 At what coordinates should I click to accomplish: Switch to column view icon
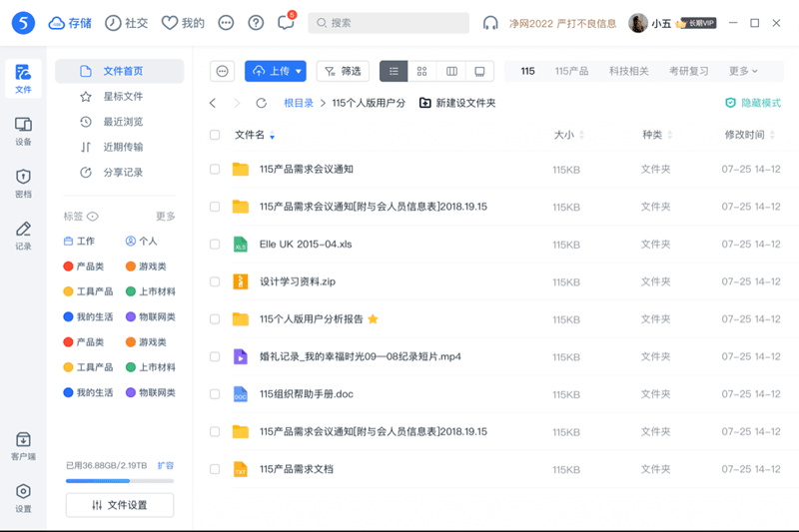451,71
